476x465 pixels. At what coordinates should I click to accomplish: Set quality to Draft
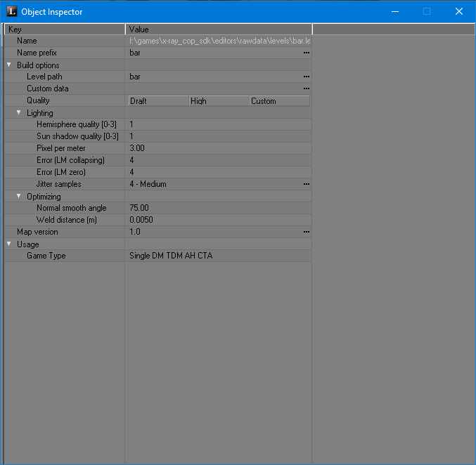(157, 100)
